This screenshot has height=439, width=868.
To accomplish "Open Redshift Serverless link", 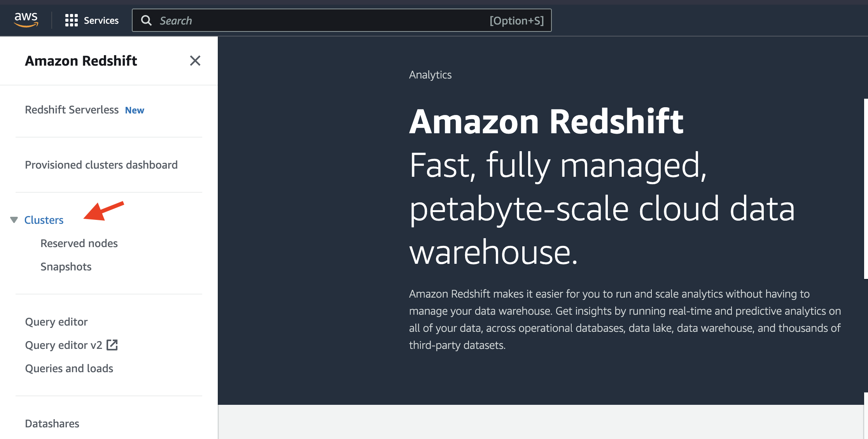I will 72,110.
